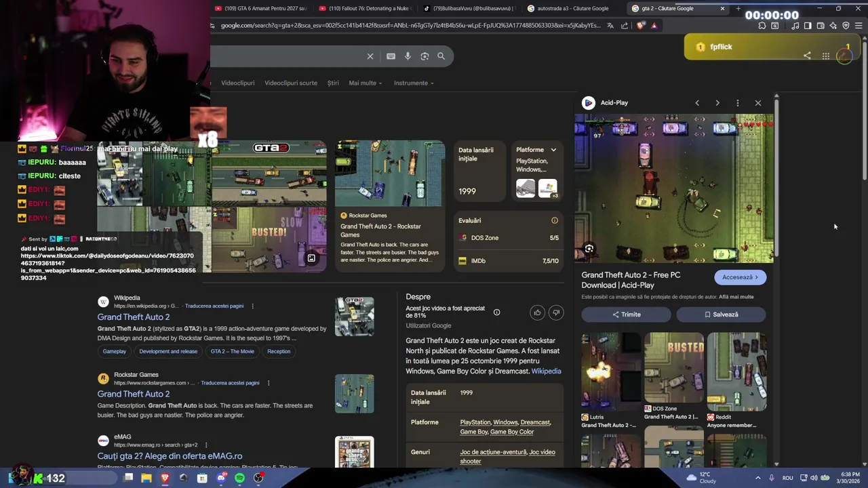The image size is (868, 488).
Task: Click the Reception chip
Action: (279, 351)
